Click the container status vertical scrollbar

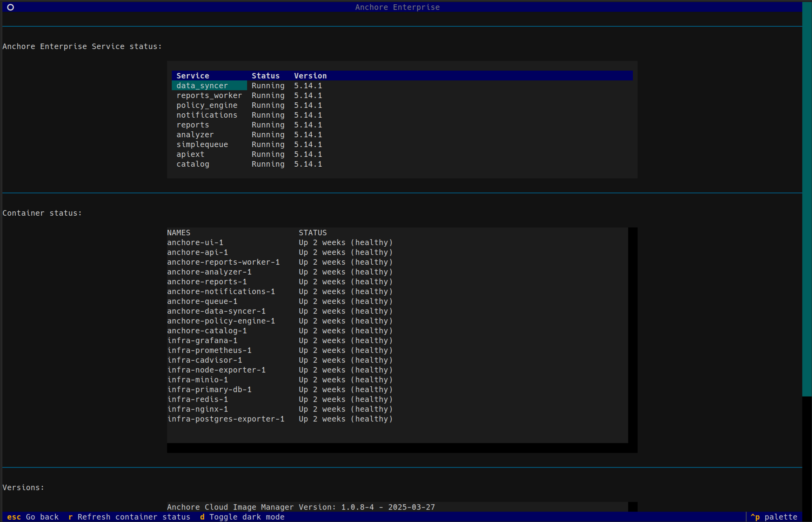pyautogui.click(x=633, y=335)
